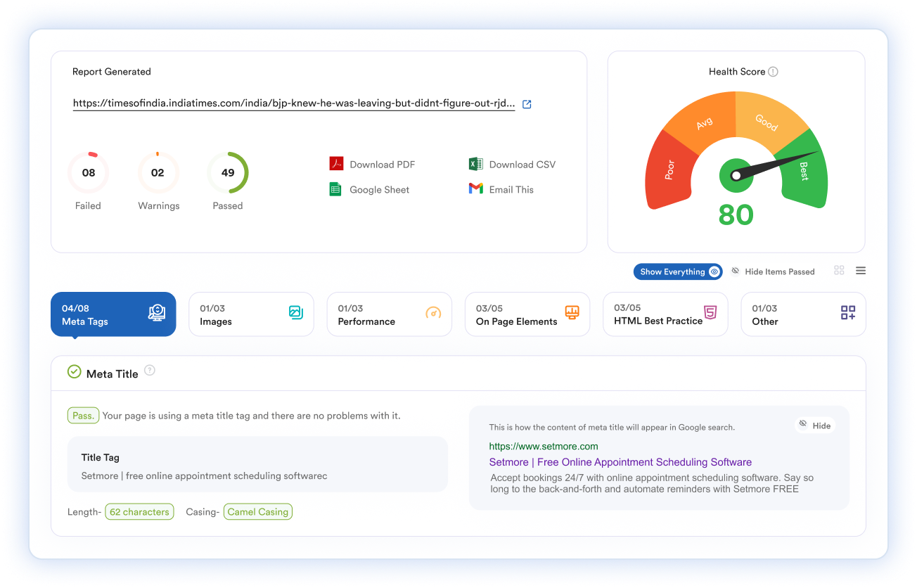Open report URL via external link icon
The width and height of the screenshot is (917, 588).
tap(527, 104)
